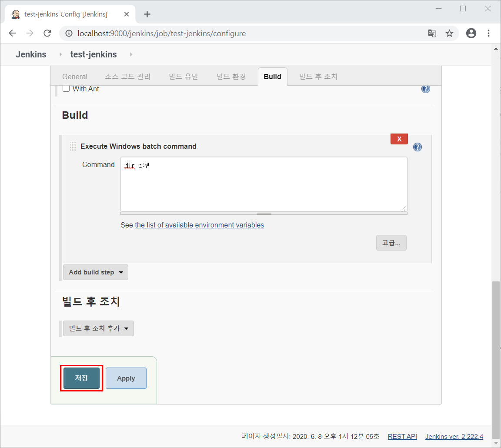Open the list of available environment variables link
This screenshot has width=501, height=448.
pos(199,225)
